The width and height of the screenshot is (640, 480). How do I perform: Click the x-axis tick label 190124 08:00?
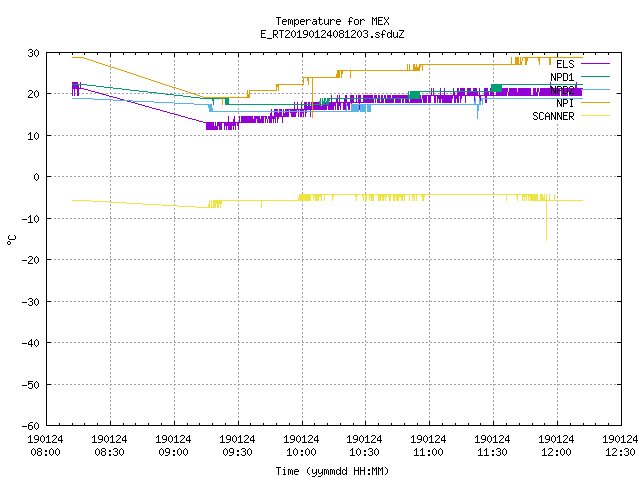45,446
